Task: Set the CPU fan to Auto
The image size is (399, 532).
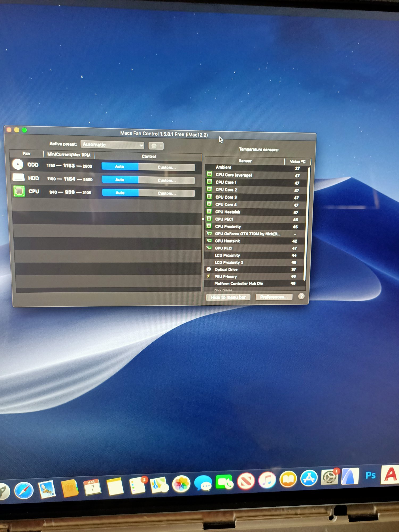Action: pos(120,193)
